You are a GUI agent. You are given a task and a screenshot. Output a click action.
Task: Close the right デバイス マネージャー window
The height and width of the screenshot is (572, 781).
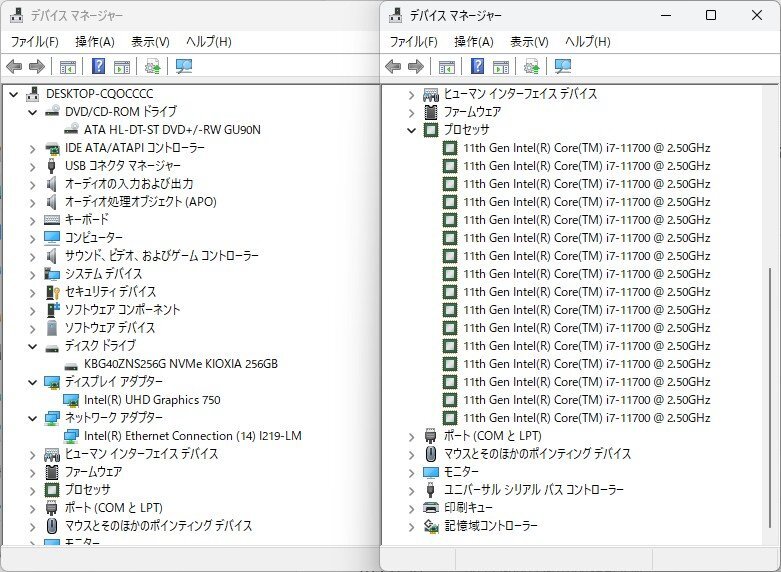tap(757, 15)
